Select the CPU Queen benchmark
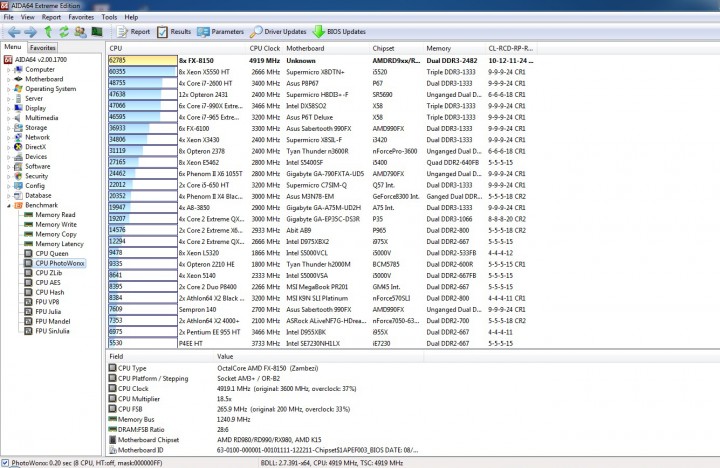The width and height of the screenshot is (720, 468). click(51, 254)
